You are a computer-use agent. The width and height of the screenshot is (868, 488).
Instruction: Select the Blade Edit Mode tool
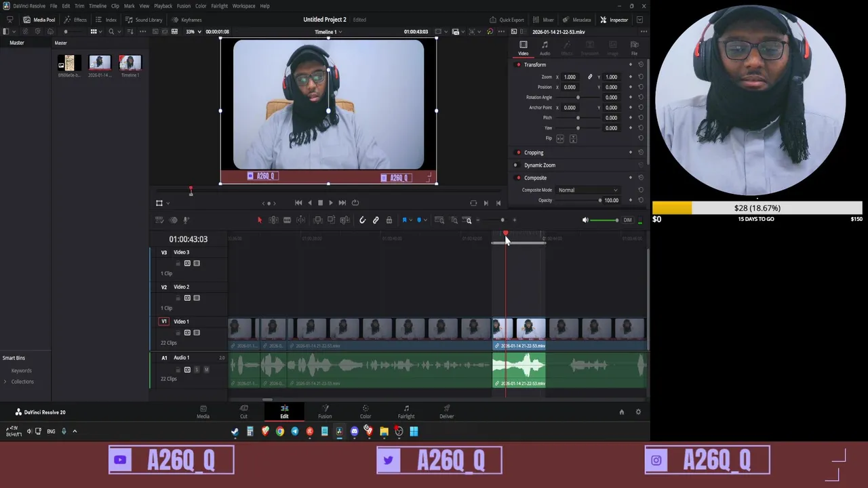[x=287, y=220]
